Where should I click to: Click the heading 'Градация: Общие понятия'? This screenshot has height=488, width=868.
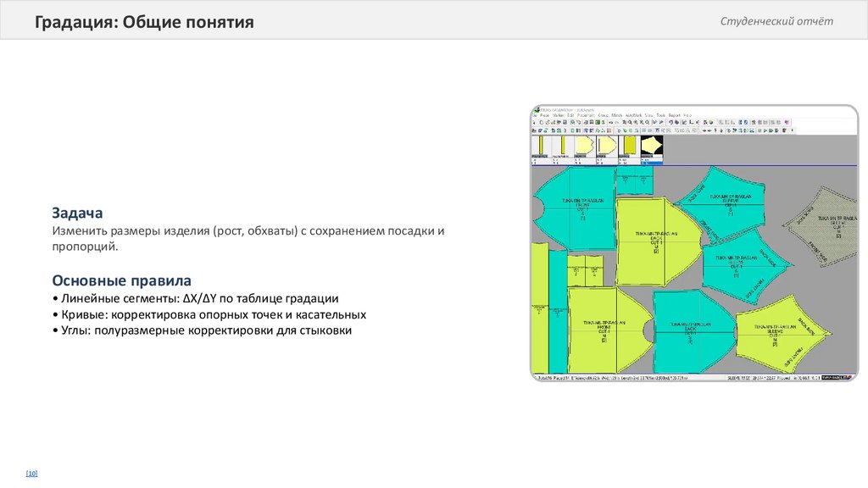(144, 21)
